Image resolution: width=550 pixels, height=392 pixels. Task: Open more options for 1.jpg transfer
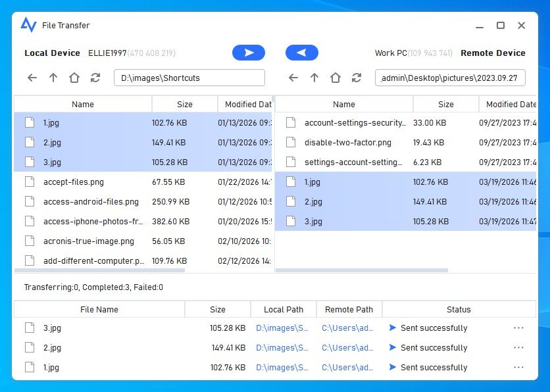point(518,368)
